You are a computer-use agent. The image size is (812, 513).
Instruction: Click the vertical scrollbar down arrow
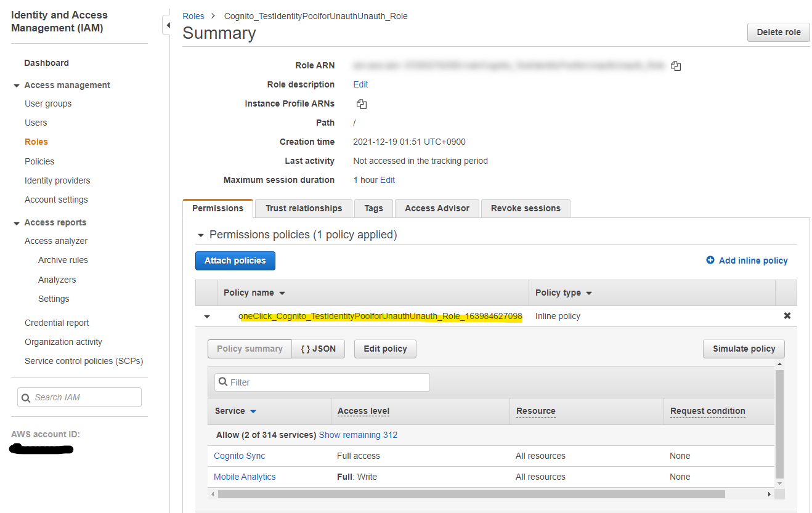click(x=779, y=483)
